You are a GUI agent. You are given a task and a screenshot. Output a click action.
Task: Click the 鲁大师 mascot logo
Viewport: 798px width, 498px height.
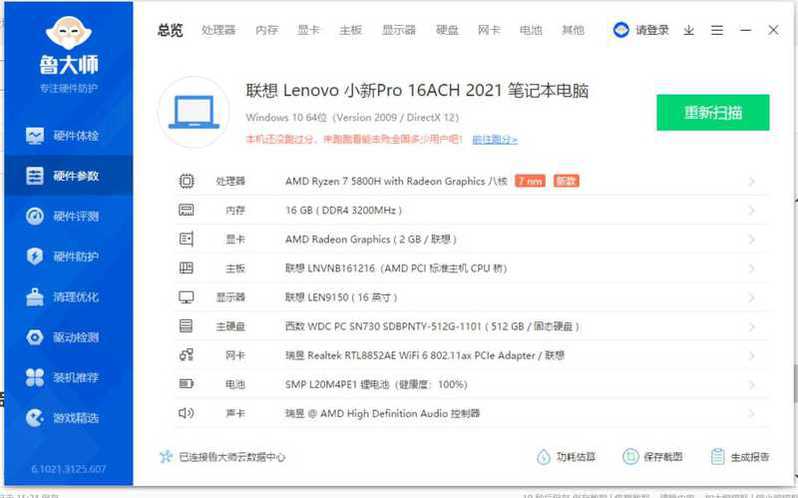click(x=69, y=33)
